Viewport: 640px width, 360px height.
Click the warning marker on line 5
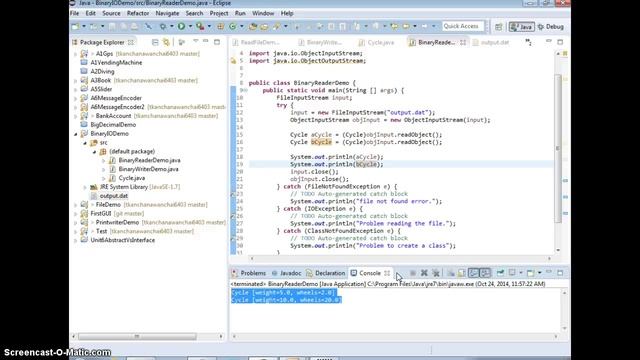pos(233,61)
